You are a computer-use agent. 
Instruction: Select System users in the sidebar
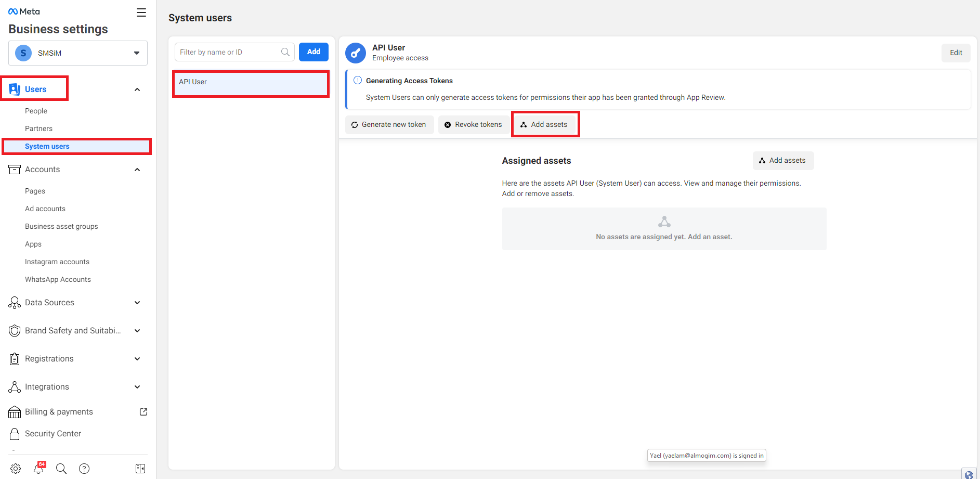coord(77,146)
